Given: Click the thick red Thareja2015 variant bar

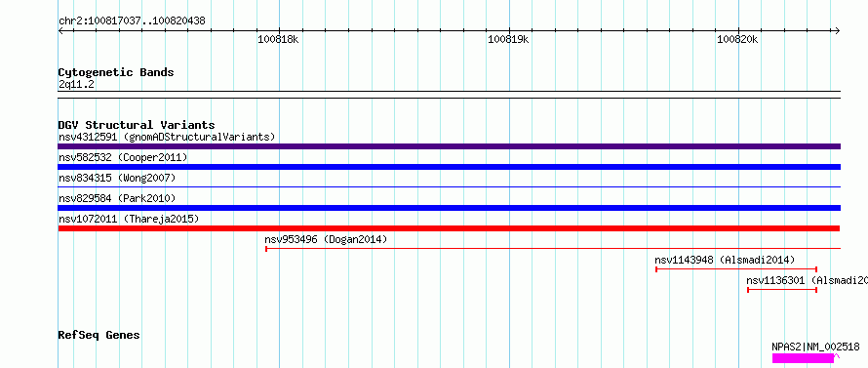Looking at the screenshot, I should pyautogui.click(x=449, y=228).
